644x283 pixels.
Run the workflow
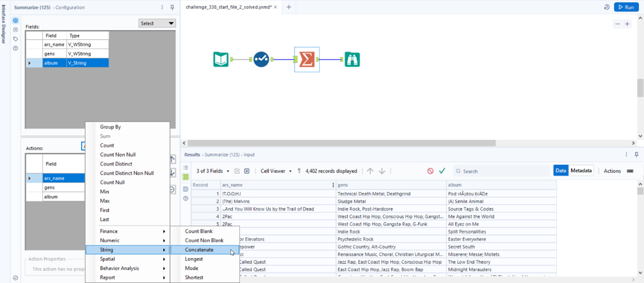(626, 7)
